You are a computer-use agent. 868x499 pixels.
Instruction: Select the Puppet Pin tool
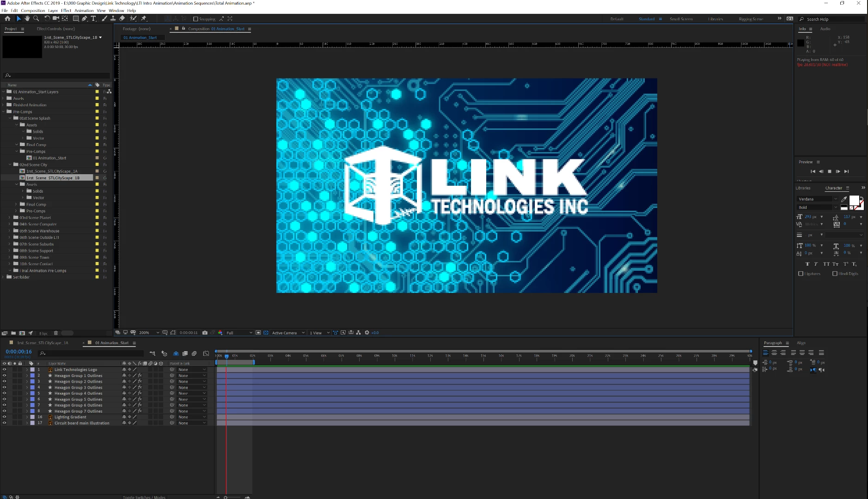(x=144, y=18)
